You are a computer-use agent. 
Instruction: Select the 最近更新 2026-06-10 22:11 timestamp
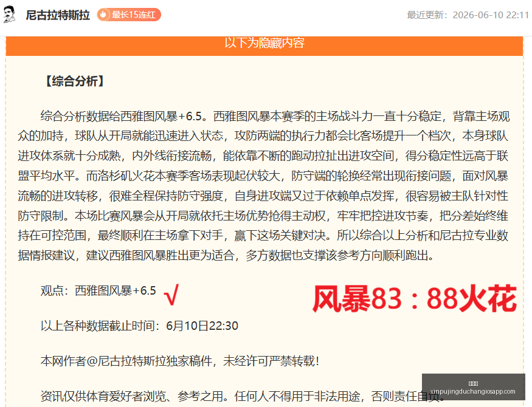click(468, 15)
